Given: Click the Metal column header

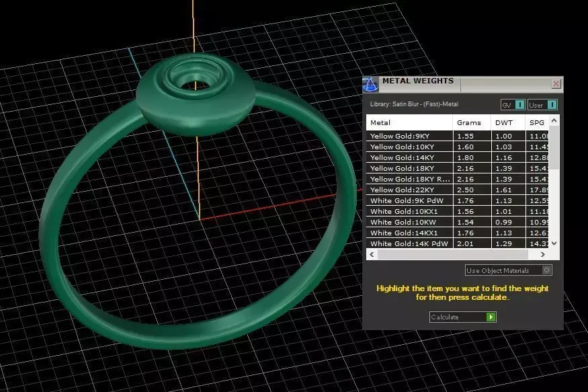Looking at the screenshot, I should 409,122.
